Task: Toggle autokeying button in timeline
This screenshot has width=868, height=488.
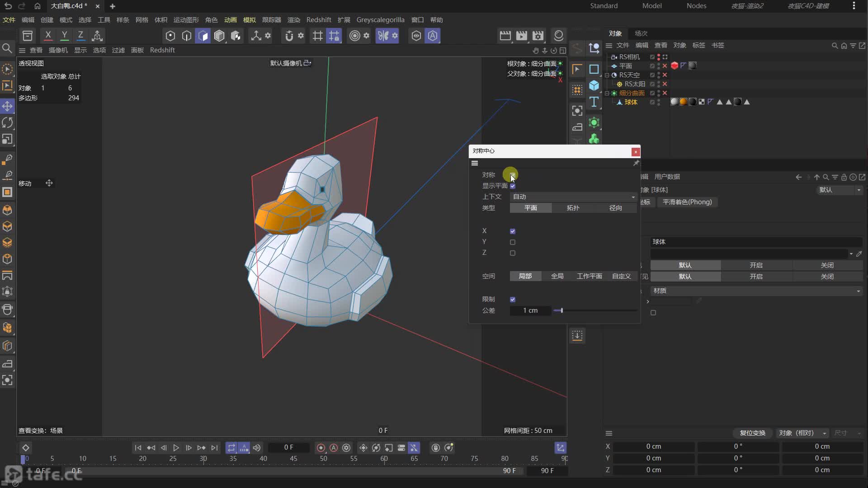Action: [x=334, y=448]
